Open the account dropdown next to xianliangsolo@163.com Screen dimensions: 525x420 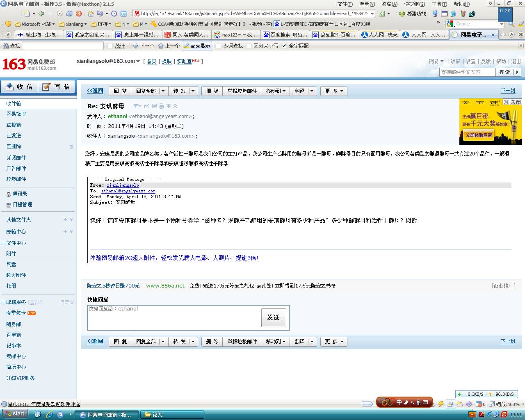138,62
